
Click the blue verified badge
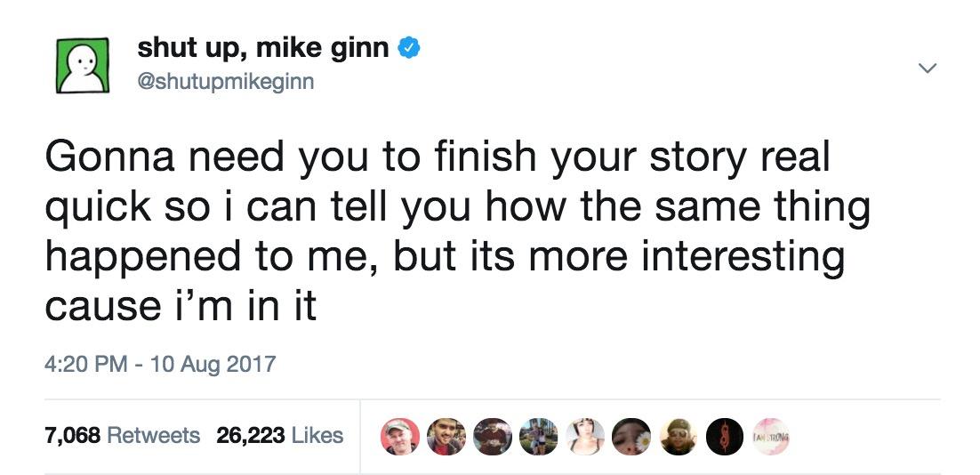(407, 49)
